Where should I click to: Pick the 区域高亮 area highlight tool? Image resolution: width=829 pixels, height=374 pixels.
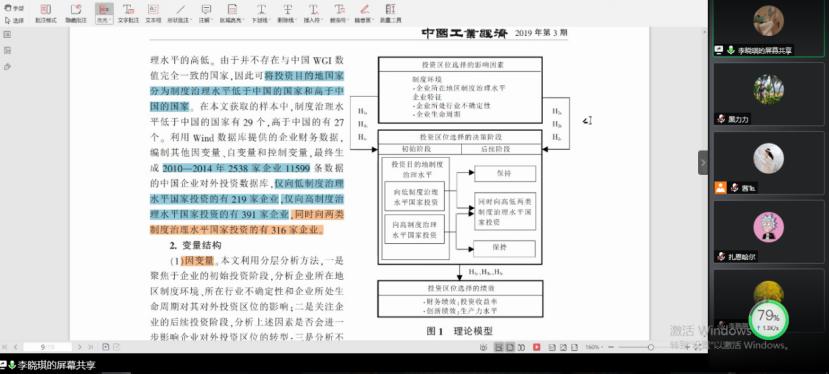pyautogui.click(x=232, y=14)
